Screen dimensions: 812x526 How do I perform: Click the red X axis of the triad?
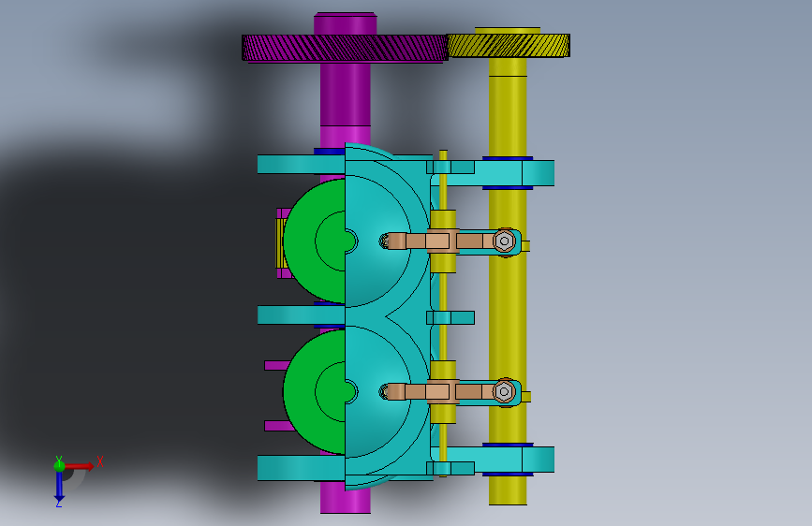point(81,466)
